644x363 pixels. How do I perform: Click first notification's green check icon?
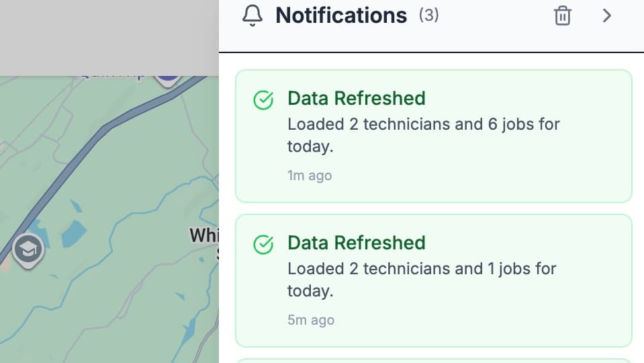263,100
